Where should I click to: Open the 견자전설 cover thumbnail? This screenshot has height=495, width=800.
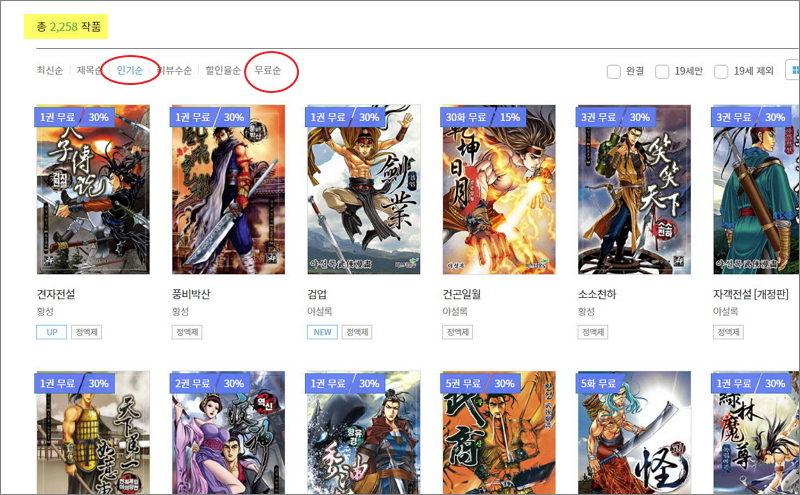coord(93,190)
